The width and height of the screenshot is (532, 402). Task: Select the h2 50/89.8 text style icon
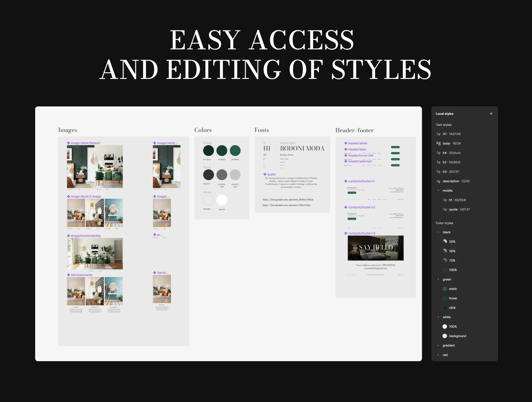[439, 162]
